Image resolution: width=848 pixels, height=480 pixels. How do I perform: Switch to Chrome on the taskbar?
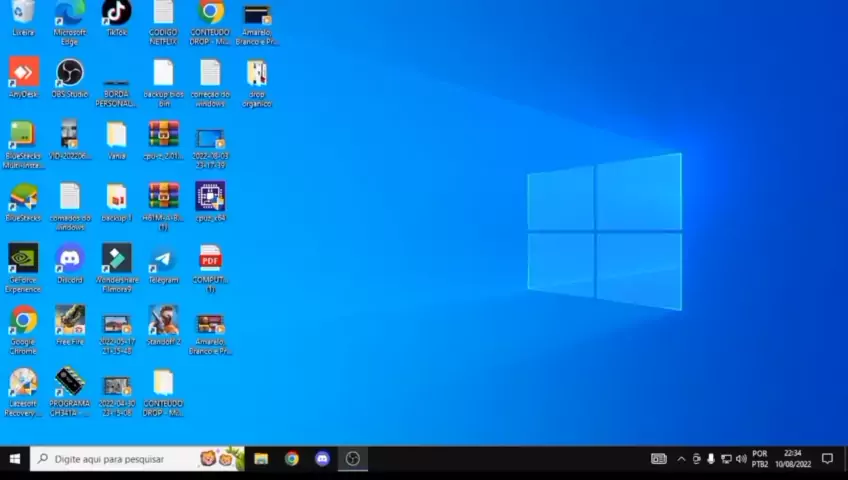pos(292,459)
